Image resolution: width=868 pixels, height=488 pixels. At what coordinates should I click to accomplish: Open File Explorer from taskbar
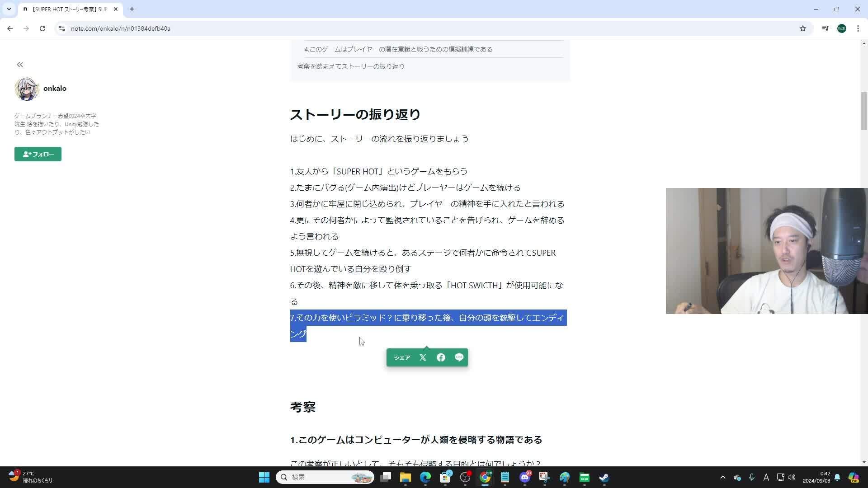click(x=406, y=477)
